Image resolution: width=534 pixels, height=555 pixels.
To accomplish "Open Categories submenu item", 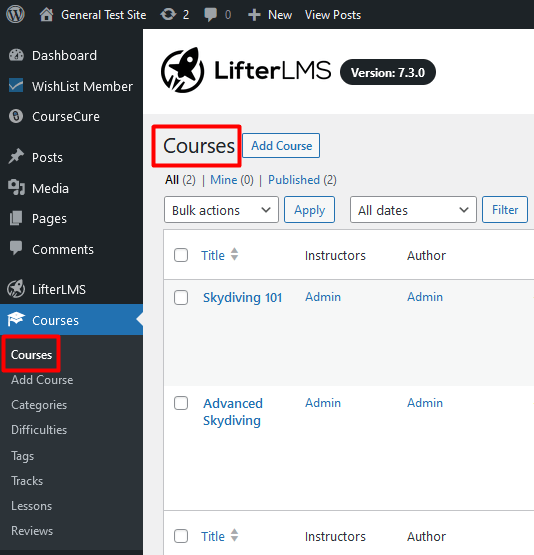I will point(39,405).
